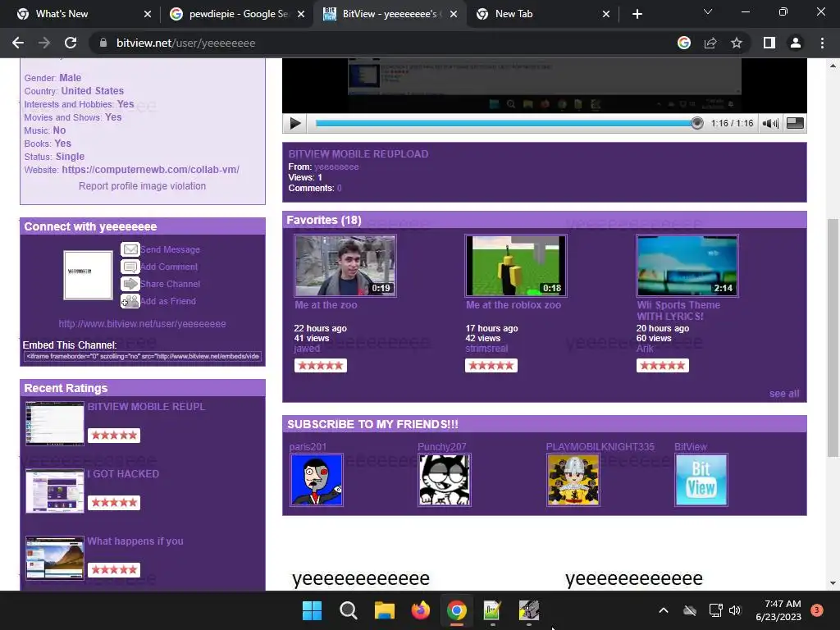Open the Me at the zoo title link
840x630 pixels.
pyautogui.click(x=326, y=305)
